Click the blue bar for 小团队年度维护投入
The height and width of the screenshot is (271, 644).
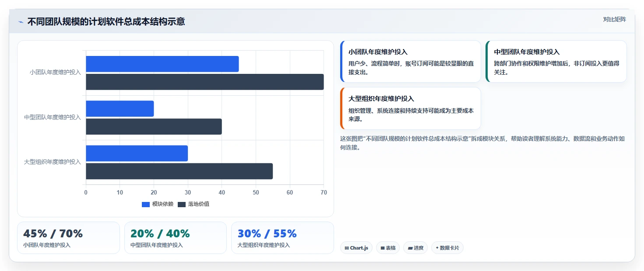click(162, 64)
